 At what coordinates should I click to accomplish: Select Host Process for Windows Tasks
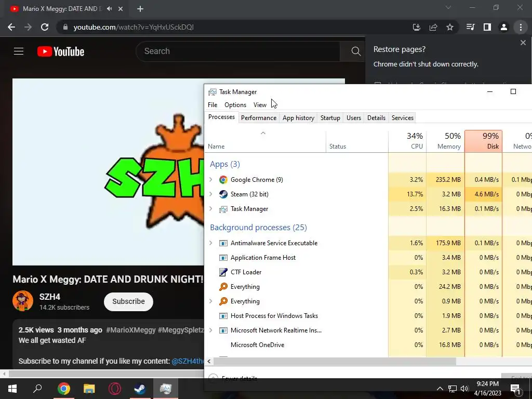(x=368, y=316)
